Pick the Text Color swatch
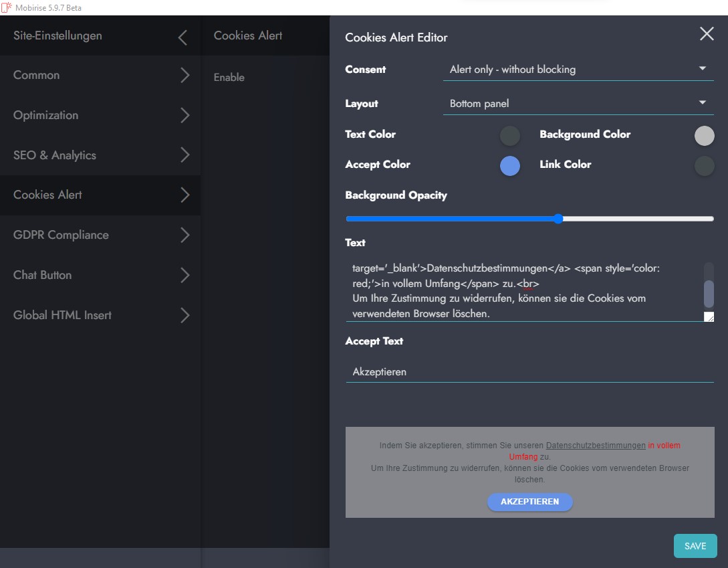The width and height of the screenshot is (728, 568). [510, 136]
